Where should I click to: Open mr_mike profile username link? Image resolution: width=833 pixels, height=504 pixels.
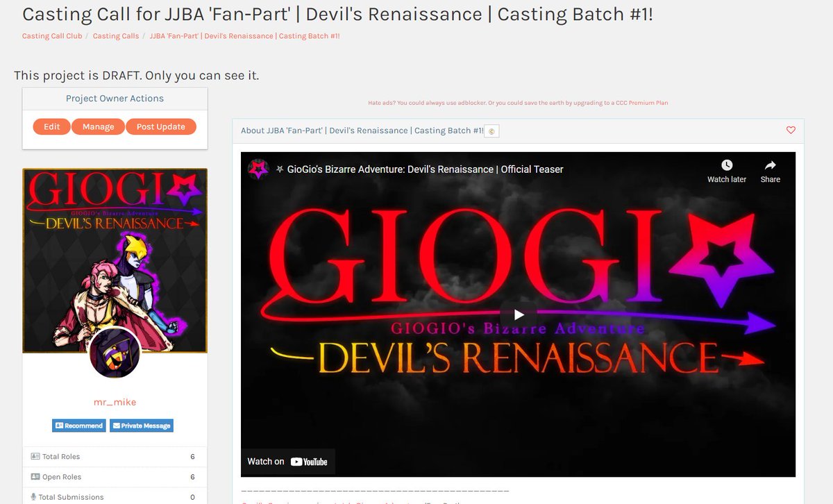[115, 403]
